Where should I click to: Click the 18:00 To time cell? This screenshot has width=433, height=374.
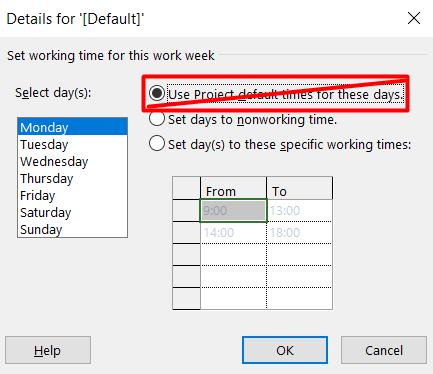(299, 233)
